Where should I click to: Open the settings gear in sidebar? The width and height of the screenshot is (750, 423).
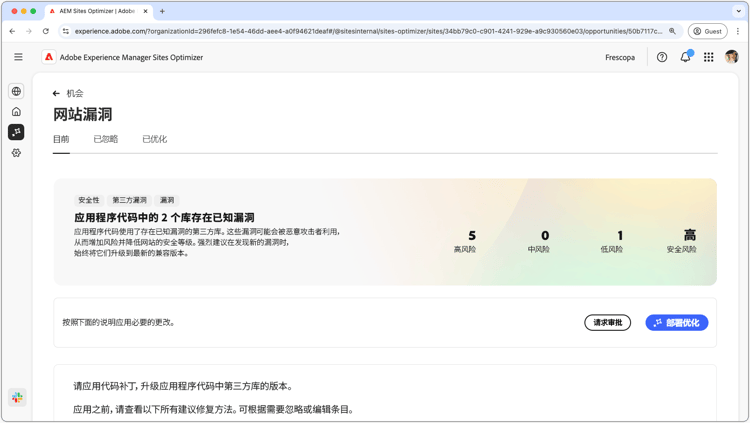click(16, 153)
